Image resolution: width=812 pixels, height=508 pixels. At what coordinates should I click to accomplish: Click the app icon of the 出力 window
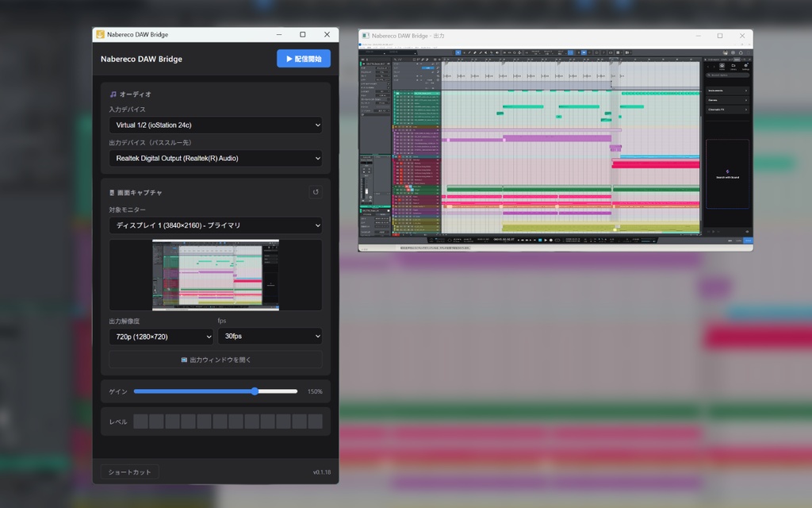pos(366,36)
